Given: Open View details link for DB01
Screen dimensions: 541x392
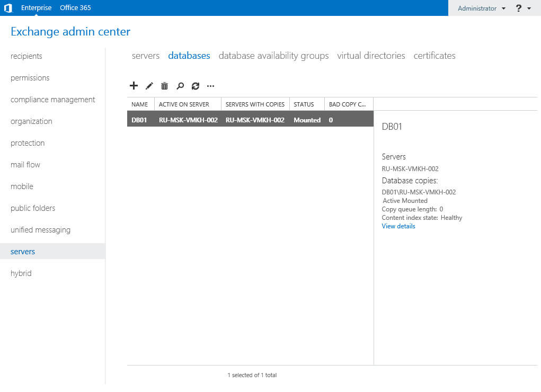Looking at the screenshot, I should point(398,226).
